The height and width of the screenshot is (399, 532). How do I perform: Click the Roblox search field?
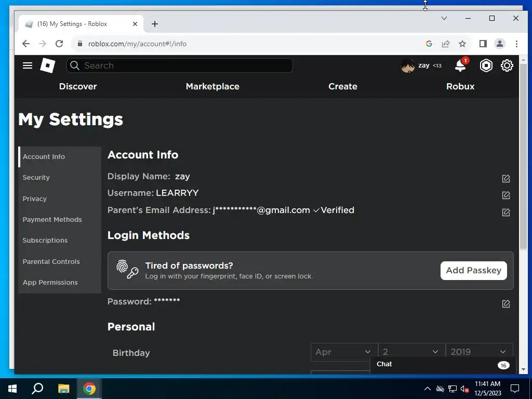click(x=179, y=65)
